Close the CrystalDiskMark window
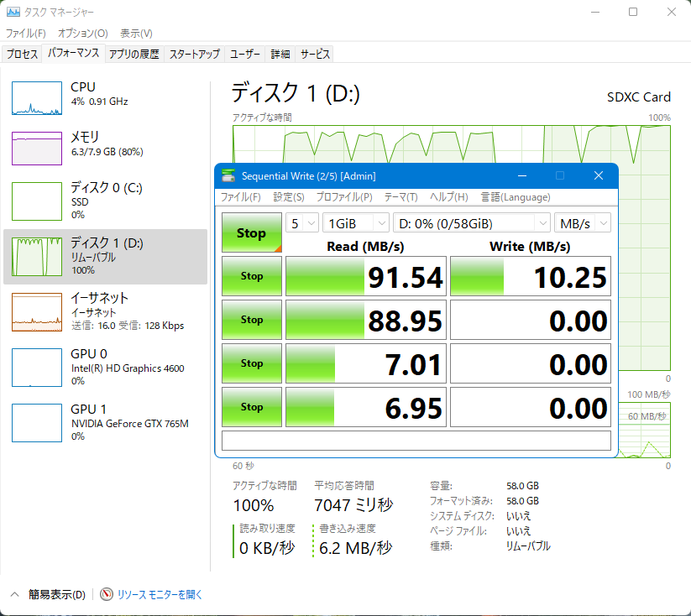 coord(599,175)
